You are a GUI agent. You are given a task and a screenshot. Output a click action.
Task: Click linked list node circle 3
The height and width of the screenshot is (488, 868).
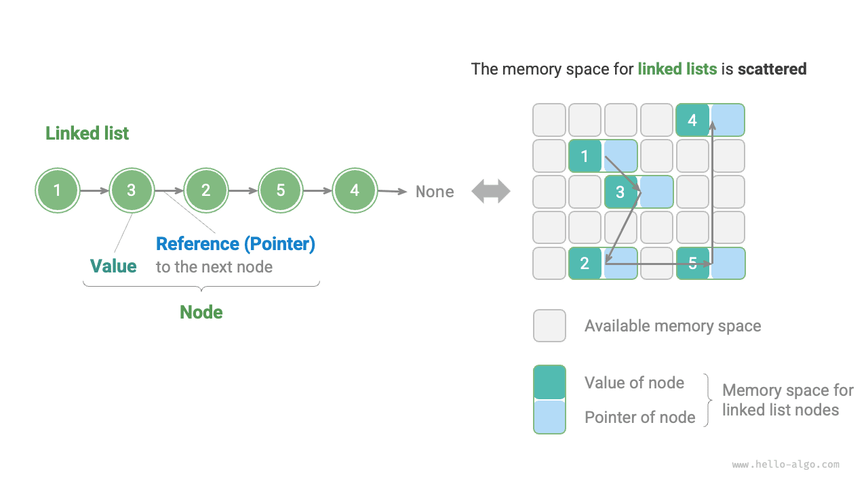pyautogui.click(x=132, y=190)
